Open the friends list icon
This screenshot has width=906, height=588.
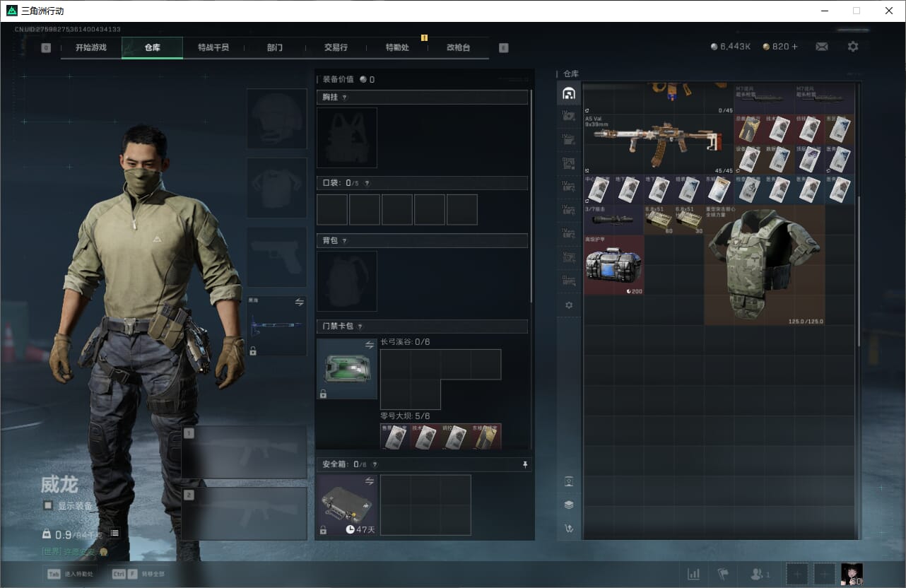760,574
